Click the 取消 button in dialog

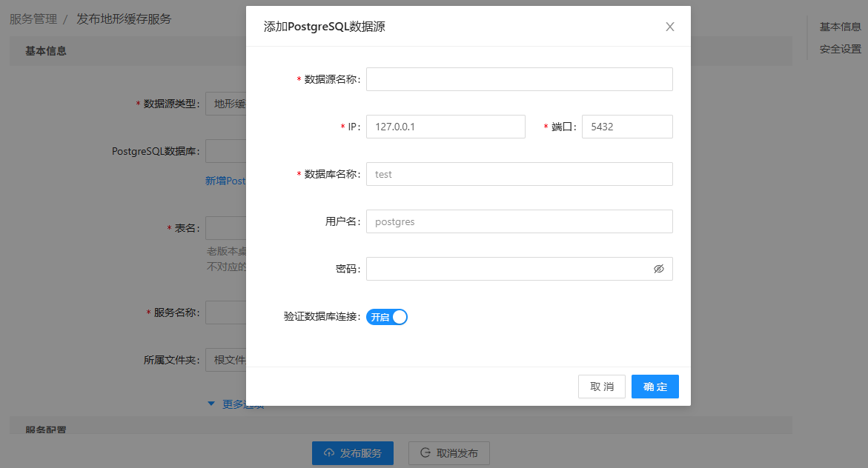[601, 387]
